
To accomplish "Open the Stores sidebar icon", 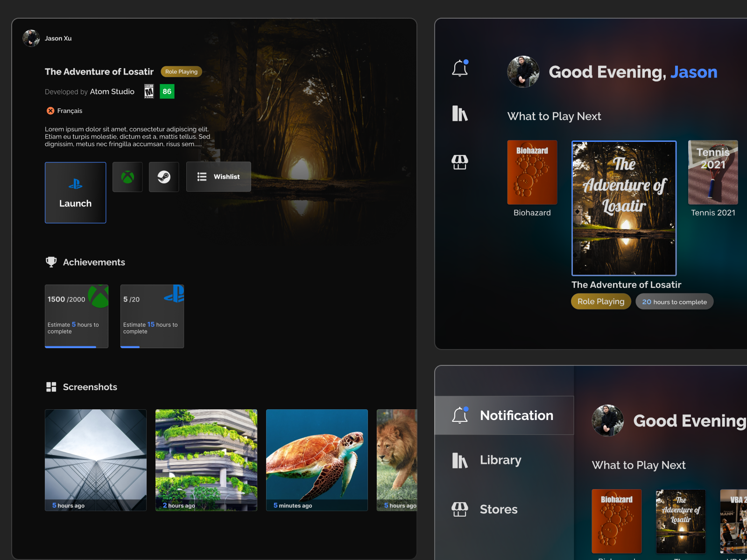I will pyautogui.click(x=460, y=161).
